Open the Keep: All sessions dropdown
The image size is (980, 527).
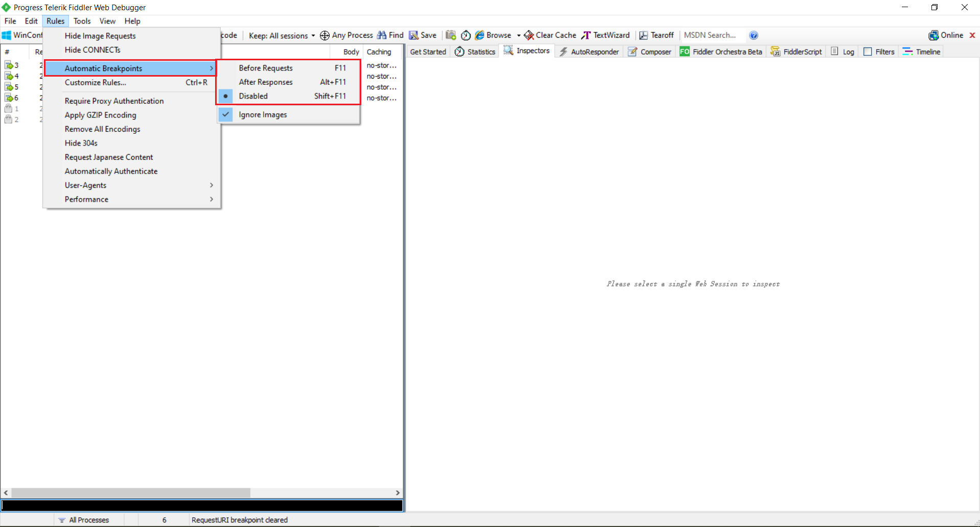[x=282, y=35]
